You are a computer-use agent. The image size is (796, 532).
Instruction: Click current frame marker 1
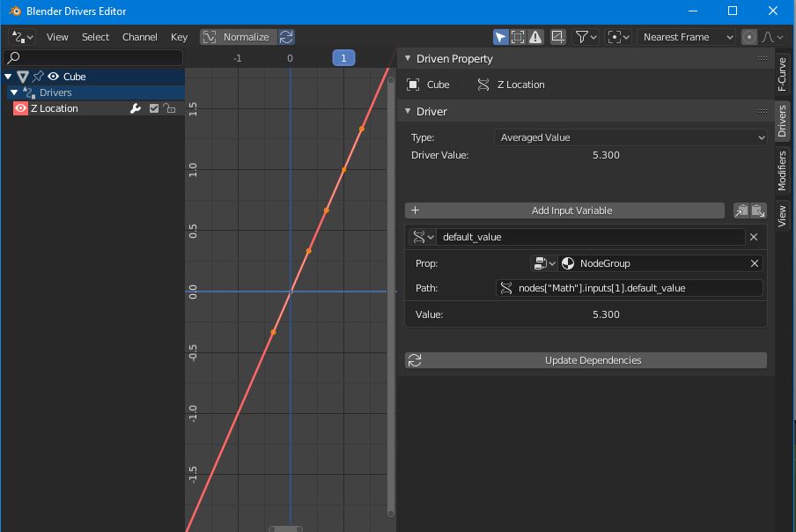point(343,58)
